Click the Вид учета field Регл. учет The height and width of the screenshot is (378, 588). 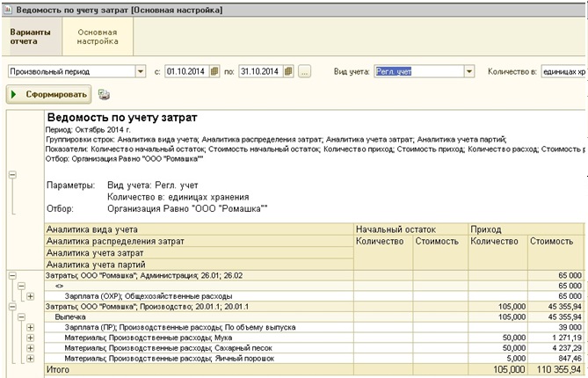click(419, 71)
